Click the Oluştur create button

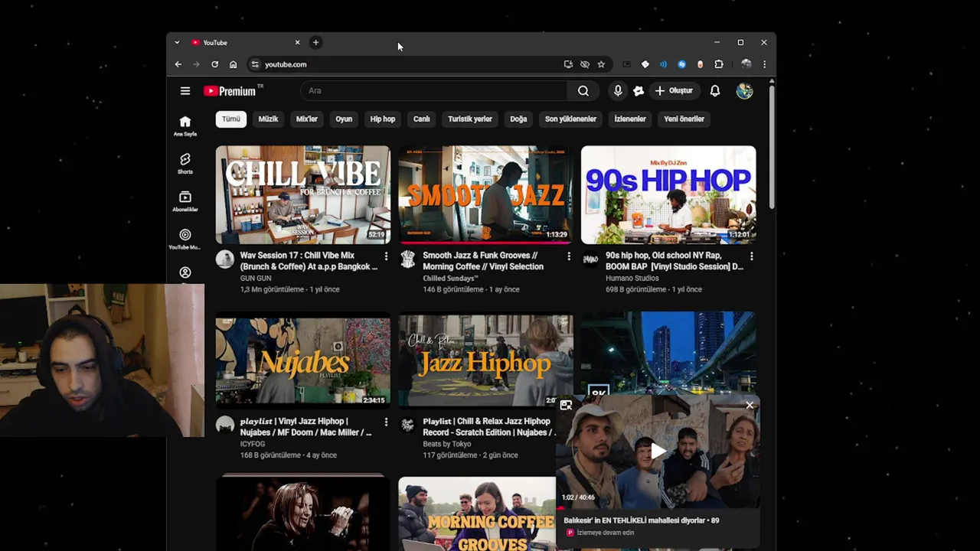point(674,91)
